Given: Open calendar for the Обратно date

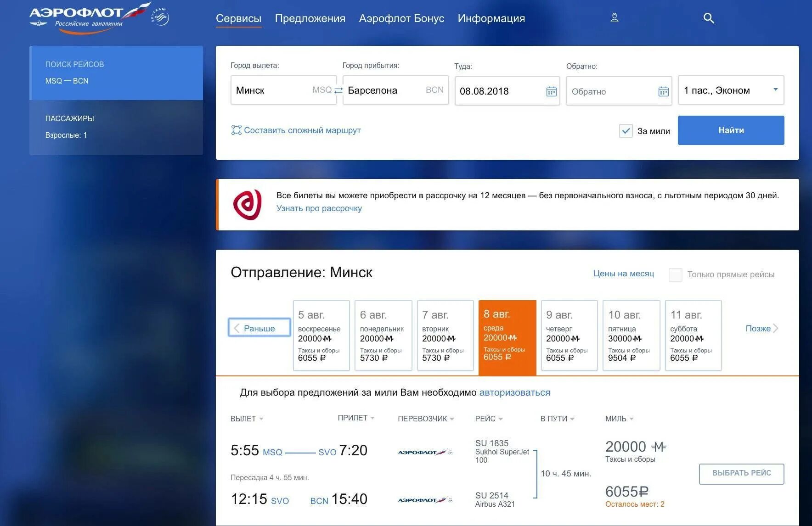Looking at the screenshot, I should coord(664,91).
